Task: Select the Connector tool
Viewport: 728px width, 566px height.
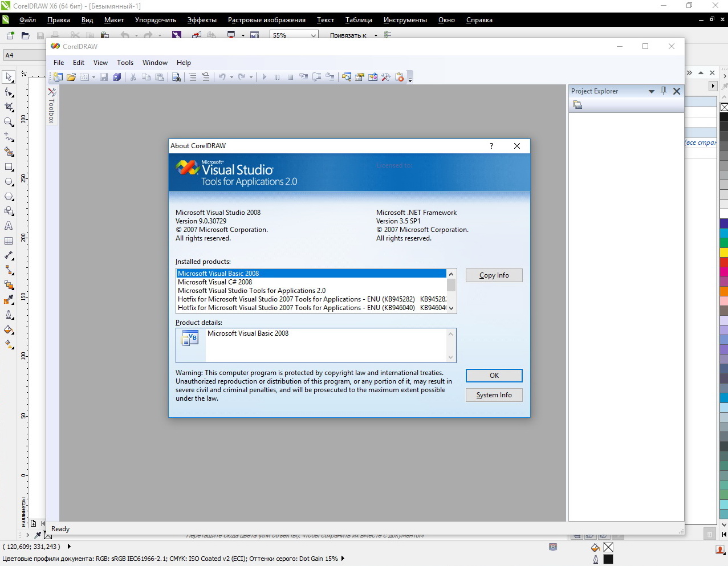Action: click(x=9, y=271)
